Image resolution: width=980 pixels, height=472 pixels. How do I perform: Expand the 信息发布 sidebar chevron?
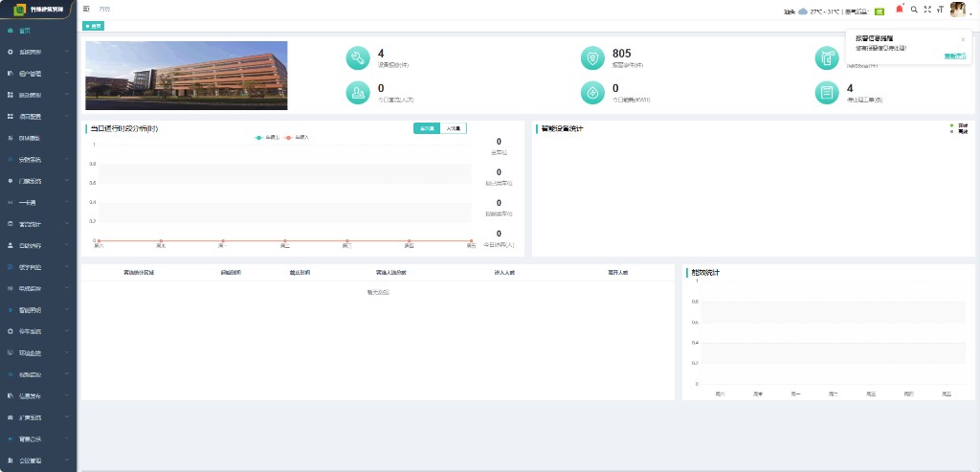point(67,395)
